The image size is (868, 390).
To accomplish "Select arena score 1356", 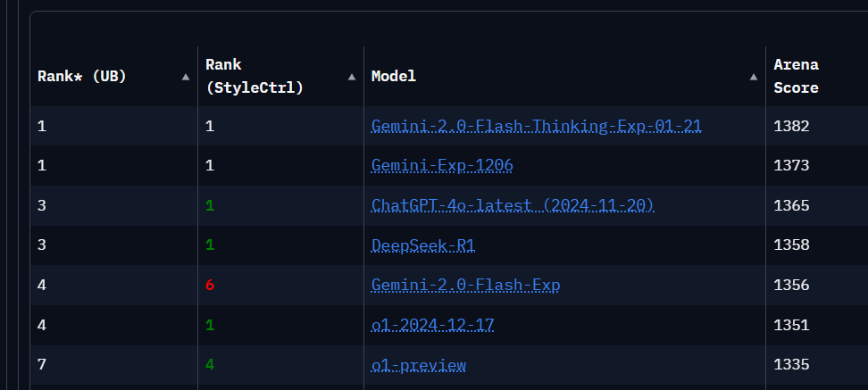I will (791, 285).
